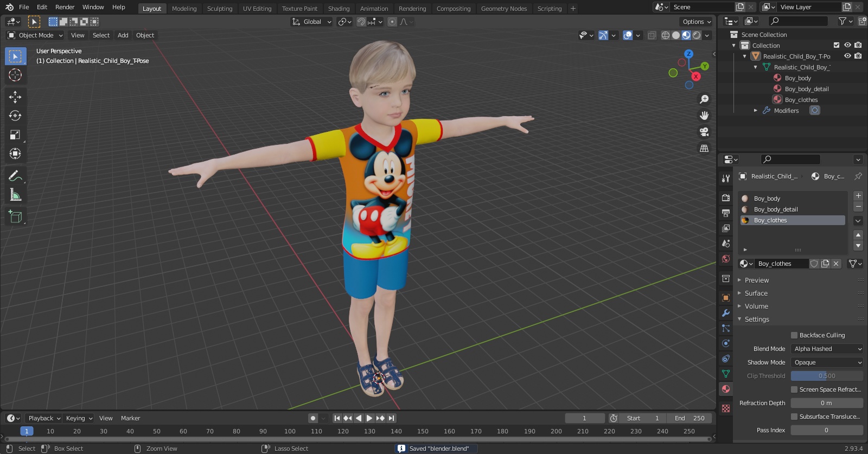The width and height of the screenshot is (868, 454).
Task: Switch to Sculpting workspace tab
Action: coord(220,9)
